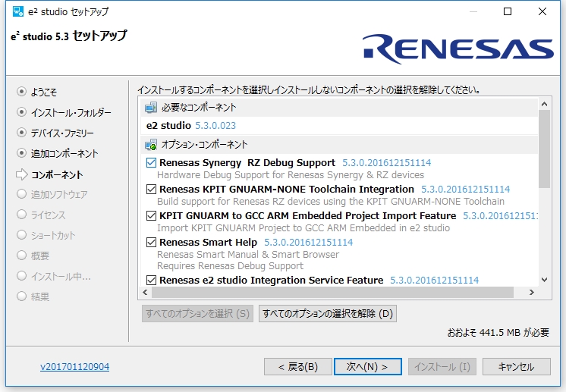Image resolution: width=566 pixels, height=392 pixels.
Task: Click the 必要なコンポーネント section icon
Action: pyautogui.click(x=151, y=108)
